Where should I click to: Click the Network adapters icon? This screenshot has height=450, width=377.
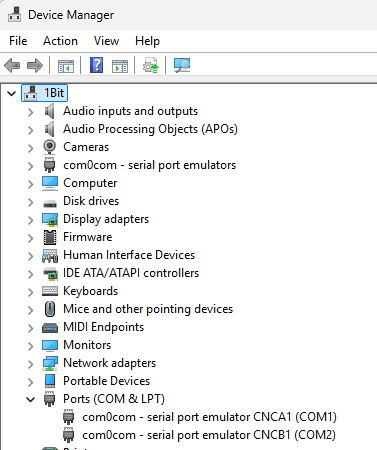pyautogui.click(x=50, y=363)
